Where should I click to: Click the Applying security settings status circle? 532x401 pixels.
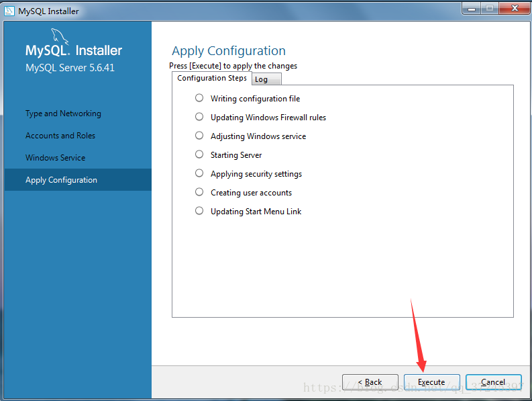click(199, 173)
